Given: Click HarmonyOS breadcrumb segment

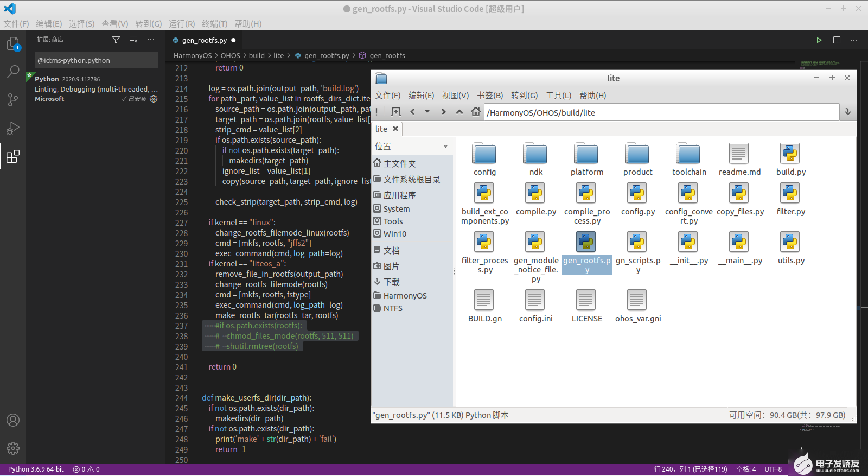Looking at the screenshot, I should (193, 55).
